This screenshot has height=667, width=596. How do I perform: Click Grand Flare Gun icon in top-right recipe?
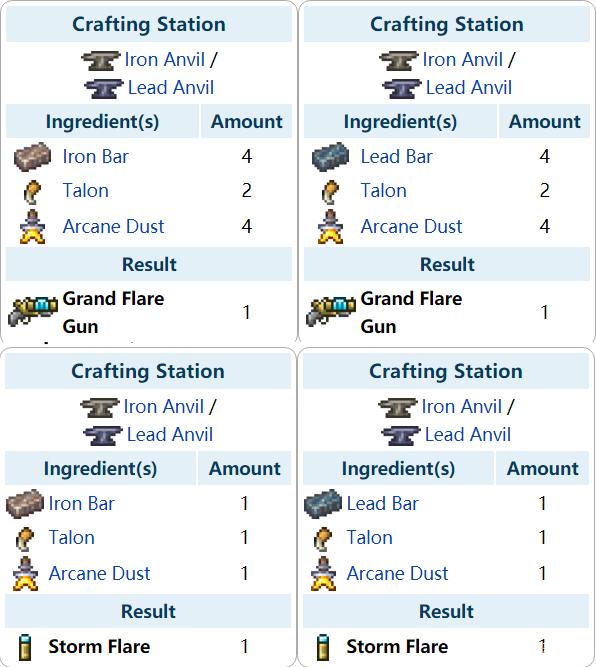pyautogui.click(x=331, y=311)
